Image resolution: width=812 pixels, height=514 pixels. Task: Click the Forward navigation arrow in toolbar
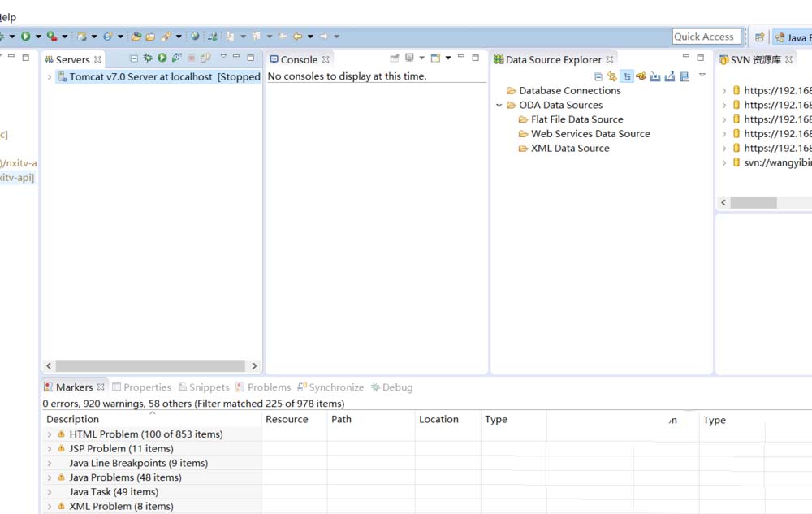(x=324, y=37)
